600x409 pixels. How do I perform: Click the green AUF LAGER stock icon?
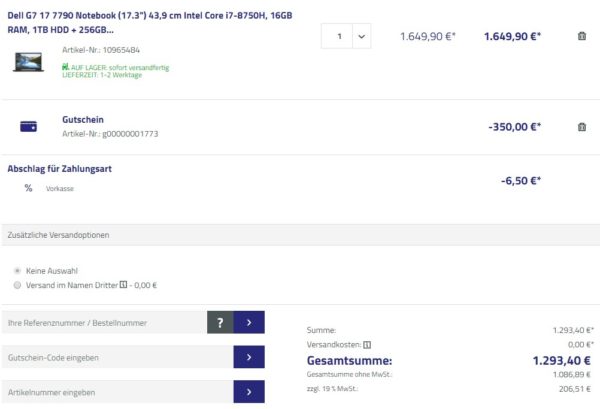click(x=65, y=68)
